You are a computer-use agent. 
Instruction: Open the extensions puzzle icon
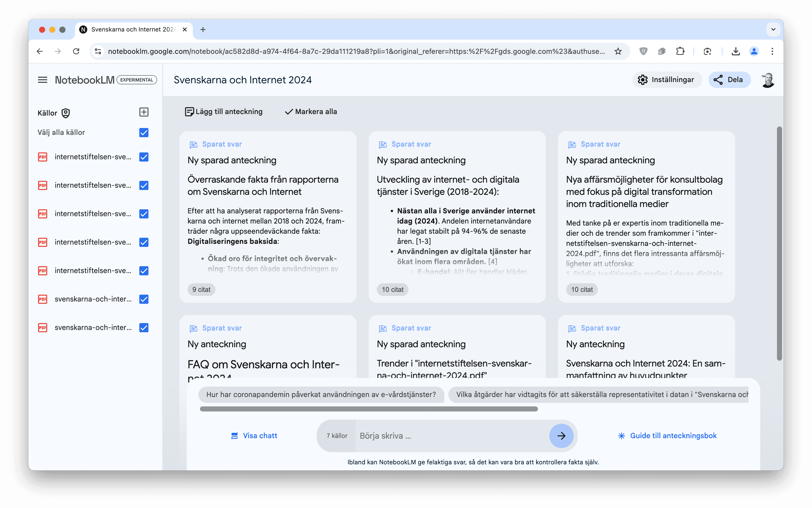[680, 51]
